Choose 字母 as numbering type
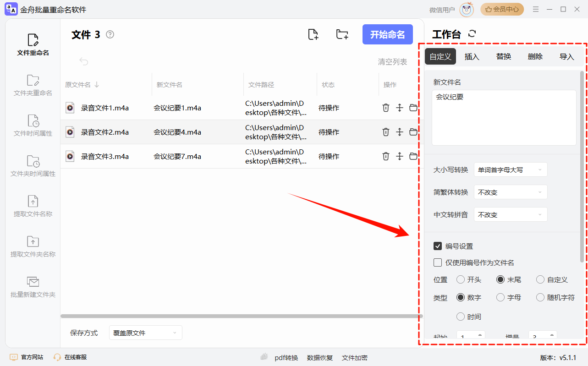The height and width of the screenshot is (366, 588). 500,297
